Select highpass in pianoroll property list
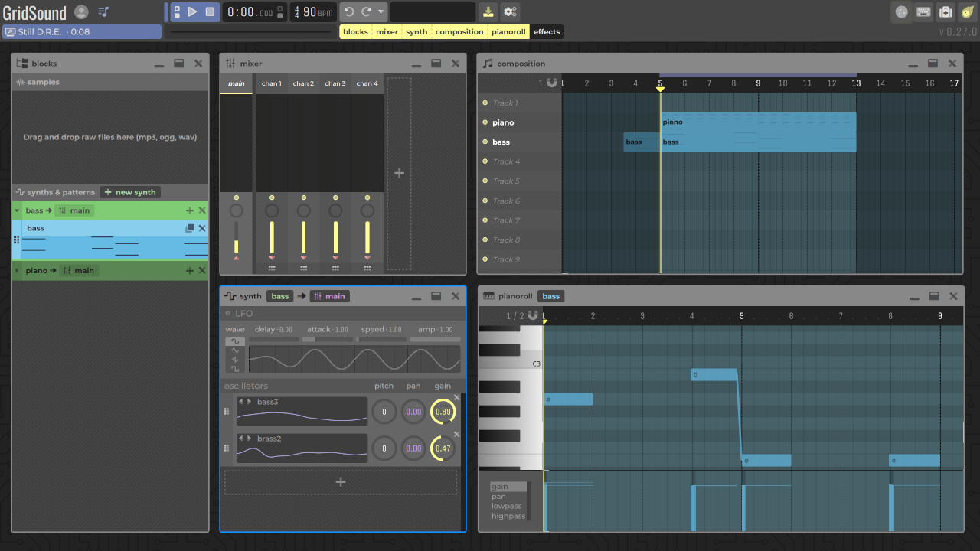 point(508,517)
